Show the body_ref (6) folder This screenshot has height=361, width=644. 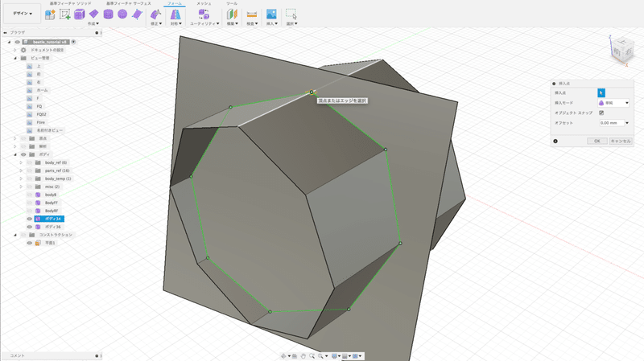[30, 162]
